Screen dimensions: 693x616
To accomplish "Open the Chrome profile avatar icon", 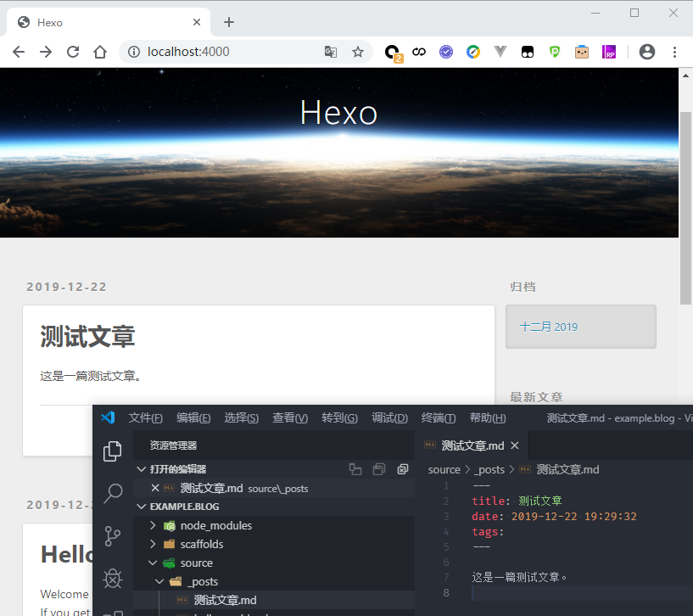I will (647, 52).
